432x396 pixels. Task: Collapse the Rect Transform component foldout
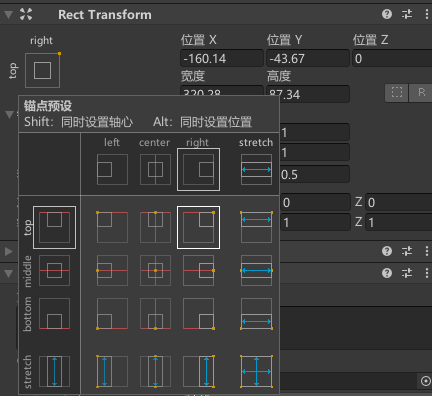(x=8, y=15)
